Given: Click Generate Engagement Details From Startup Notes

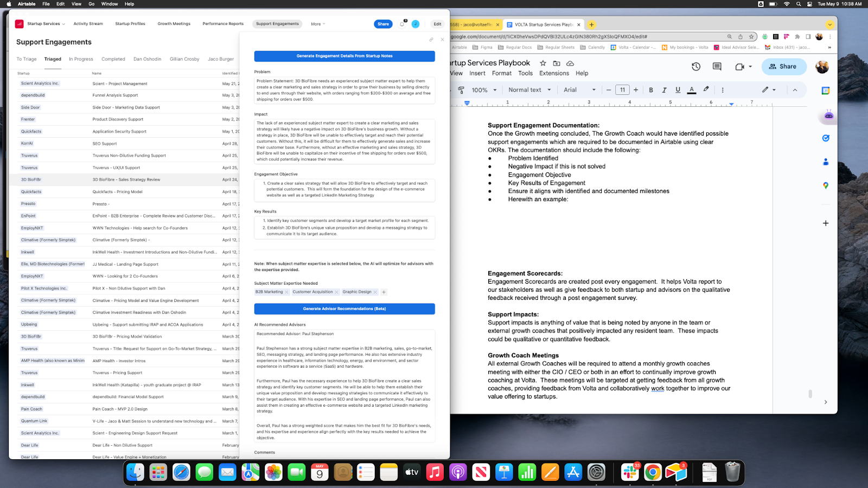Looking at the screenshot, I should click(x=344, y=56).
